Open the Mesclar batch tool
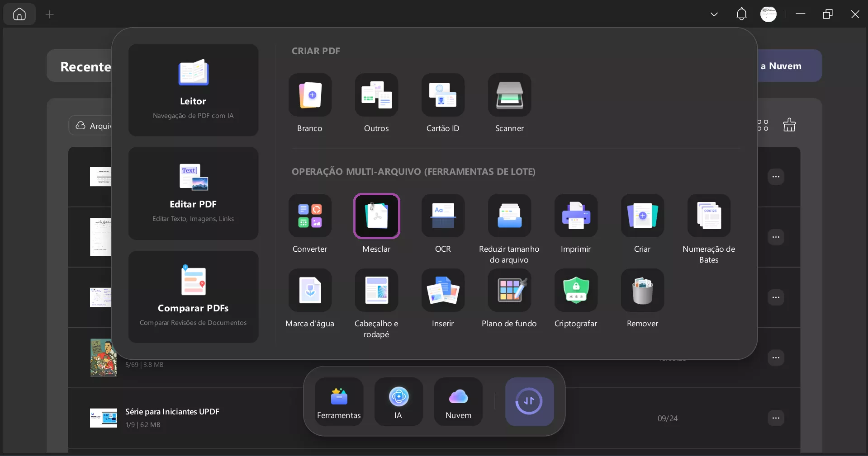 click(x=376, y=216)
